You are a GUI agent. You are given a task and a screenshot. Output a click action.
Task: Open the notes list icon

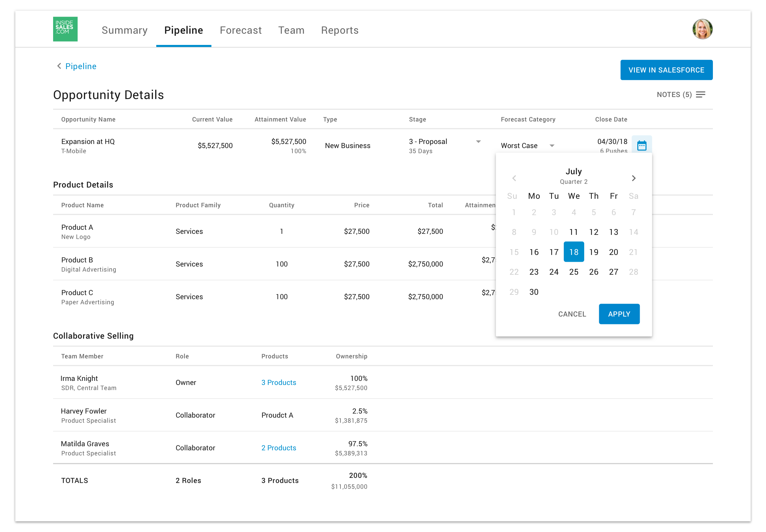[701, 95]
